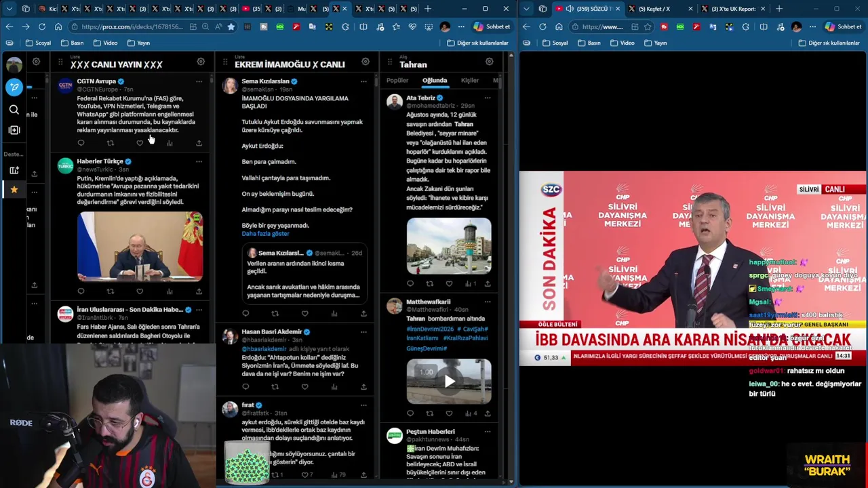This screenshot has width=868, height=488.
Task: Reply to Haberler Türkçe Putin post
Action: pyautogui.click(x=81, y=291)
